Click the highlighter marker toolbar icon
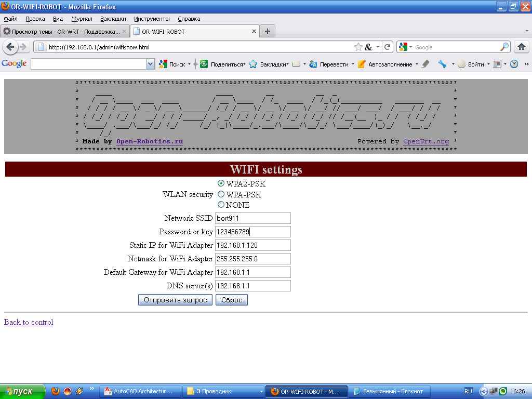Screen dimensions: 532x399 coord(425,64)
